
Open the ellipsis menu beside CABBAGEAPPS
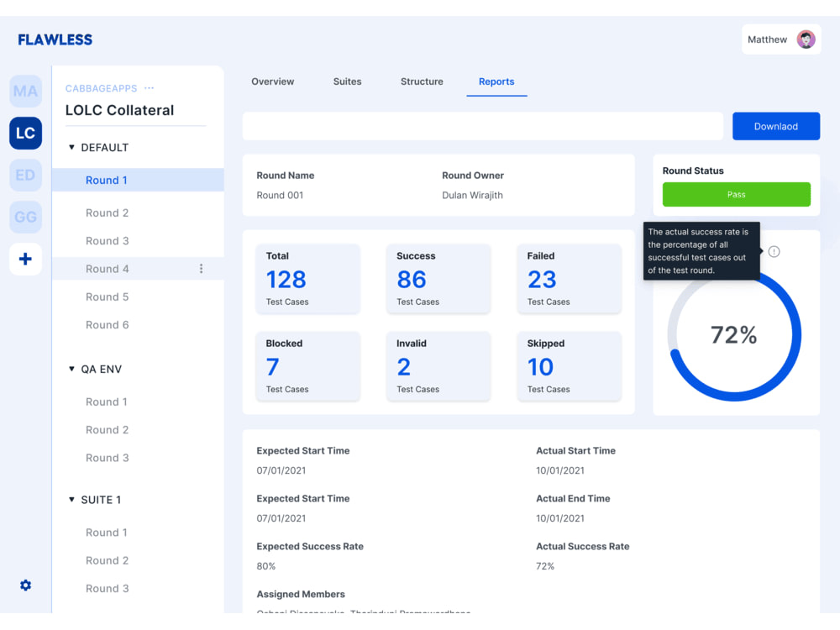[149, 88]
